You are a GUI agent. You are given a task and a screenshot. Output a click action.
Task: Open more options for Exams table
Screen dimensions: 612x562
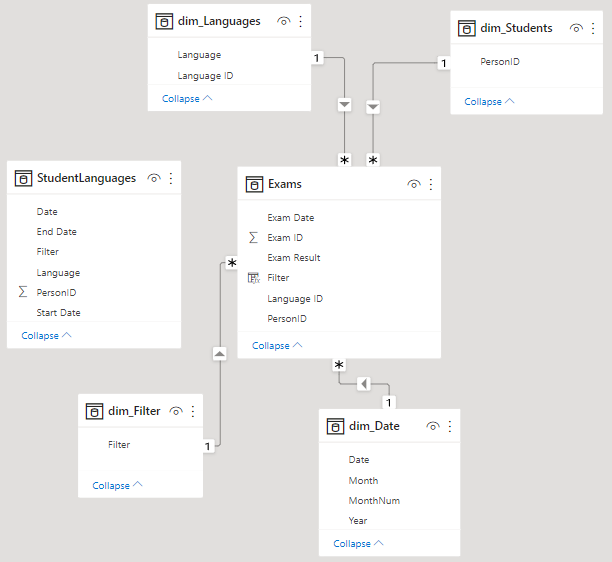click(431, 184)
